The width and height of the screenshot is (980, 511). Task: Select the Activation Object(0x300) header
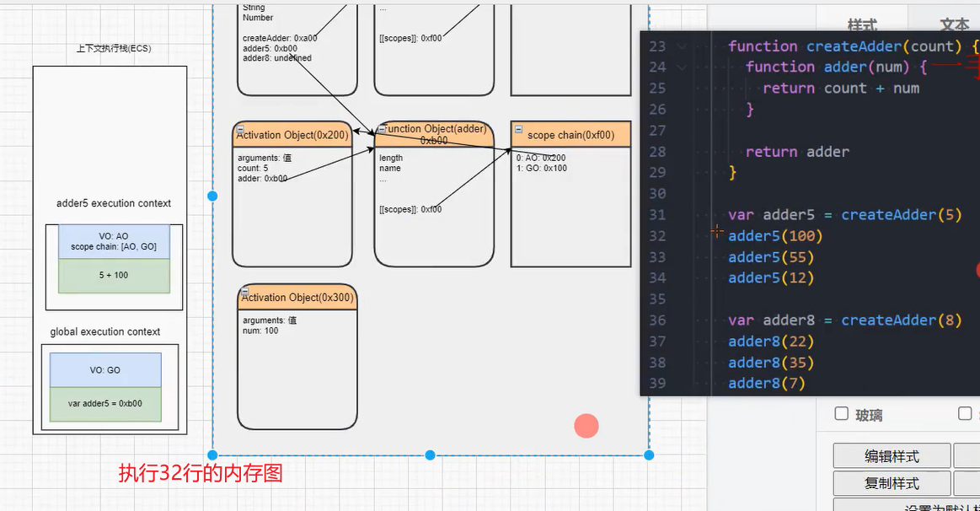point(297,297)
